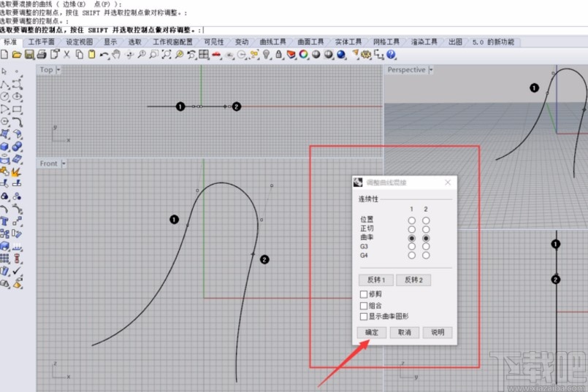Select 位置 continuity for curve 1

(x=412, y=220)
